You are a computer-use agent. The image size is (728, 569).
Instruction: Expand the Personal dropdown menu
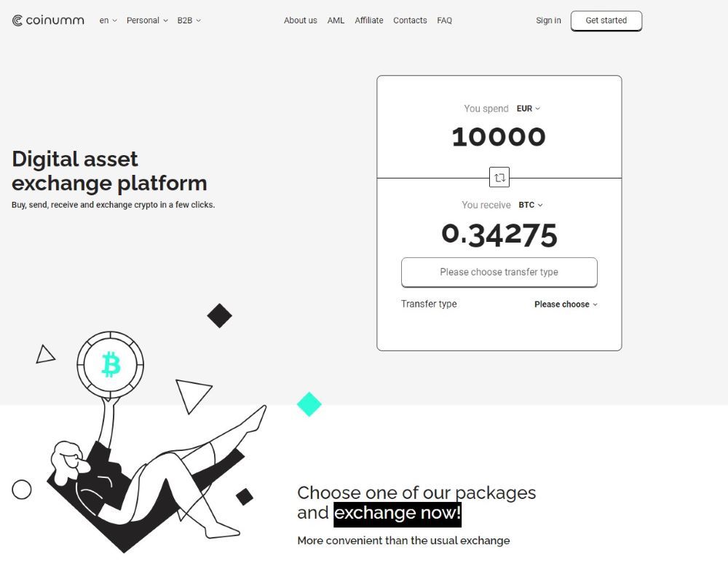click(x=147, y=20)
